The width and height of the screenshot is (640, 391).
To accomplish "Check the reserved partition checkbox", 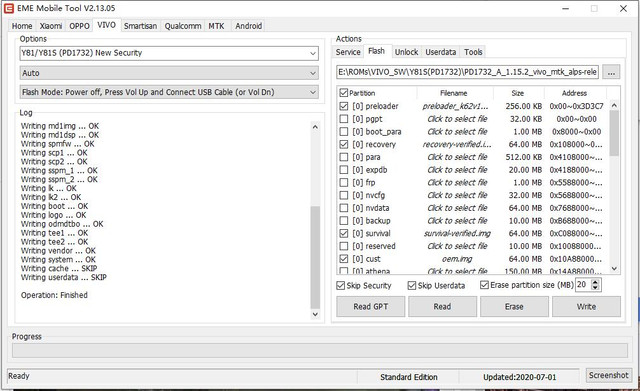I will [344, 246].
